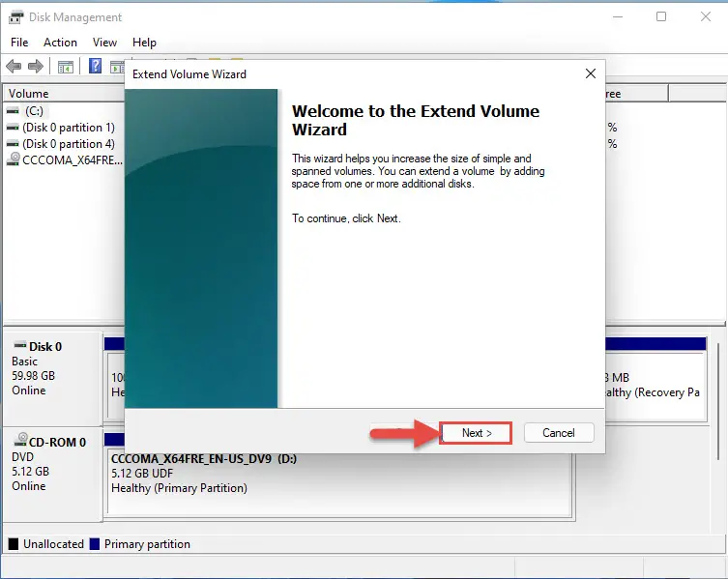Screen dimensions: 728x579
Task: Select the CCCOMA_X64FRE... volume row
Action: 65,160
